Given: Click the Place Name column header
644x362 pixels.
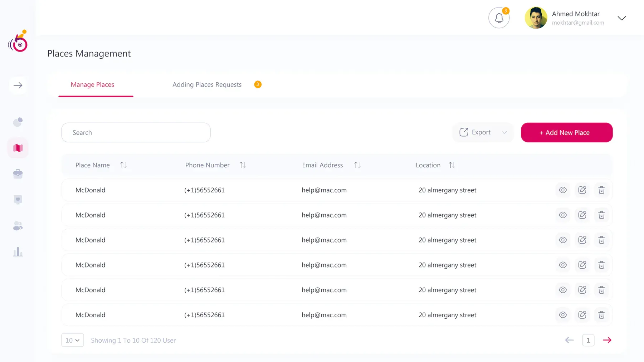Looking at the screenshot, I should pyautogui.click(x=93, y=165).
